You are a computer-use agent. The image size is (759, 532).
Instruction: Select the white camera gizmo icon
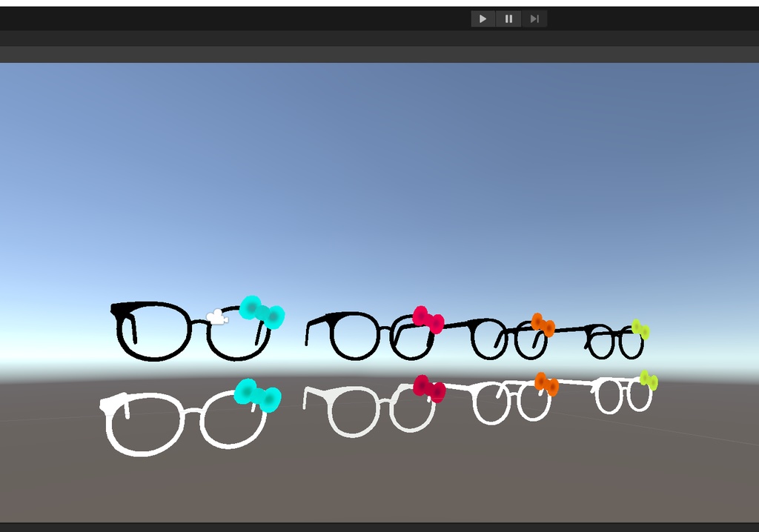point(217,317)
